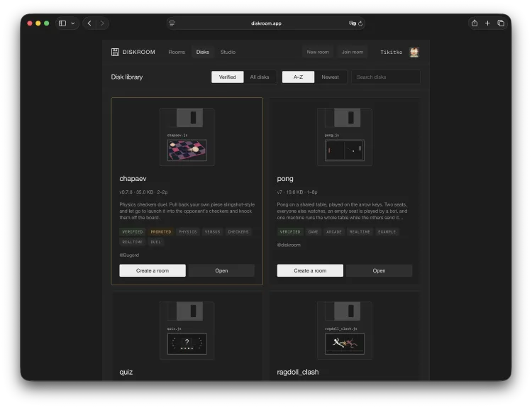Viewport: 532px width, 408px height.
Task: Expand the sidebar options dropdown chevron
Action: [x=72, y=23]
